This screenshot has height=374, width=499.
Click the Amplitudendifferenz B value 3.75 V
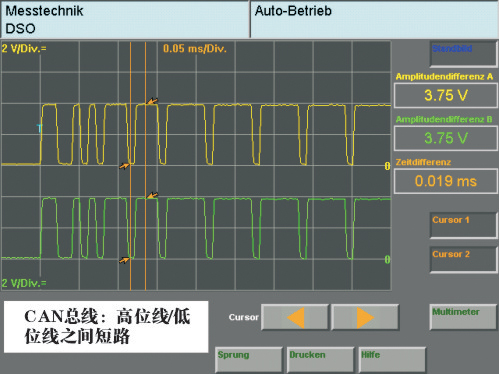point(446,138)
